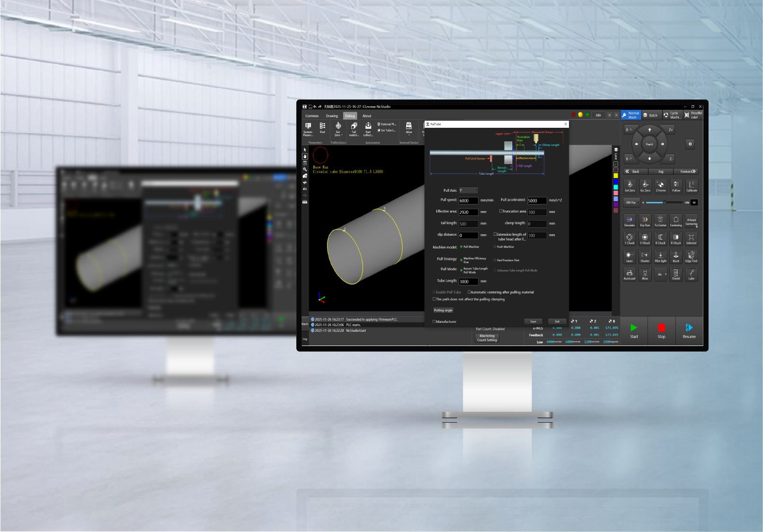Enable the Truncation area checkbox
763x532 pixels.
click(x=501, y=211)
